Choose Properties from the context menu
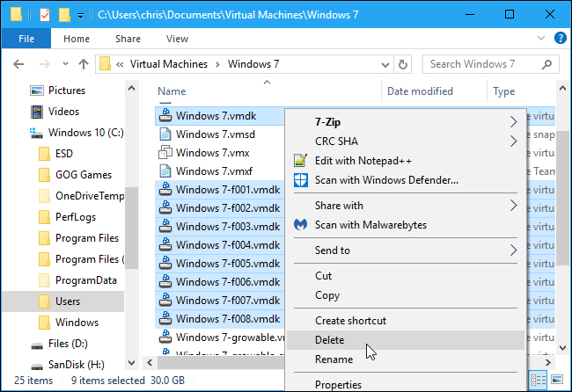This screenshot has height=392, width=572. tap(406, 384)
